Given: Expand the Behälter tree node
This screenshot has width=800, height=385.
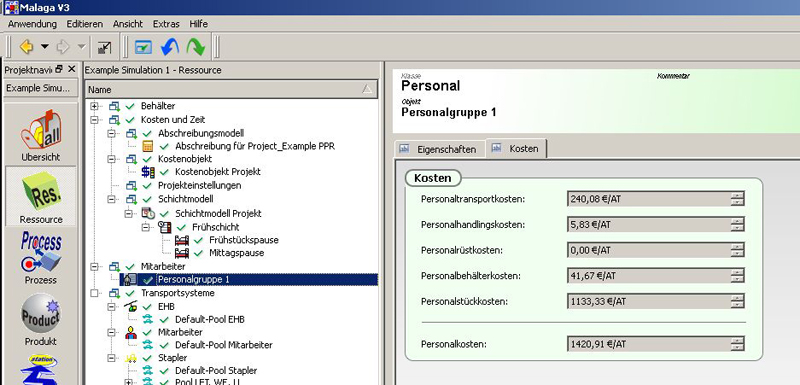Looking at the screenshot, I should [94, 106].
